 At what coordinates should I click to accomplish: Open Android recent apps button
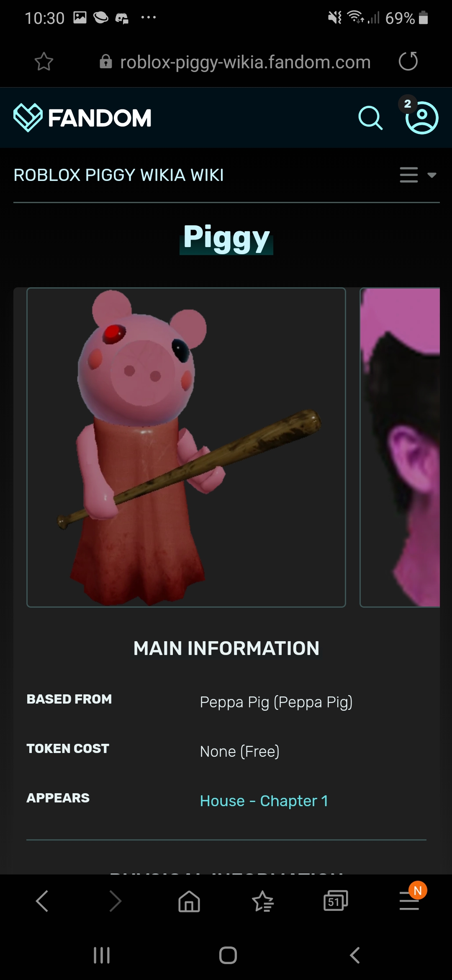point(102,955)
